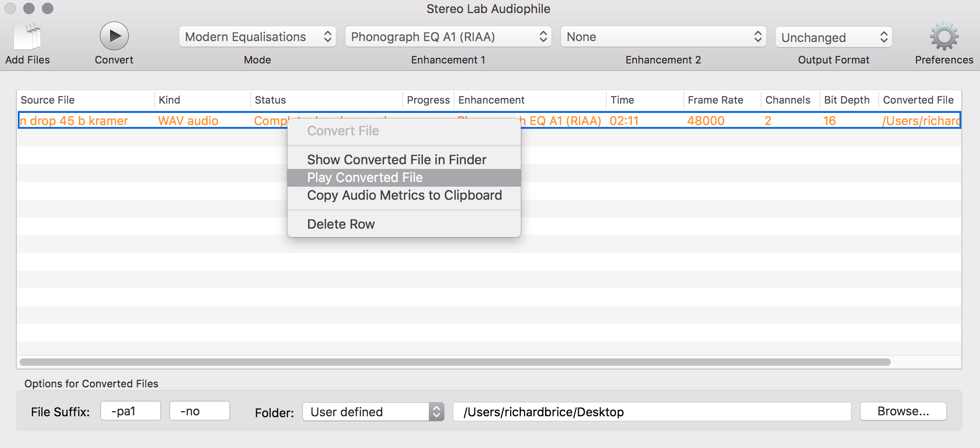Click the channels value 2
This screenshot has width=980, height=448.
768,121
